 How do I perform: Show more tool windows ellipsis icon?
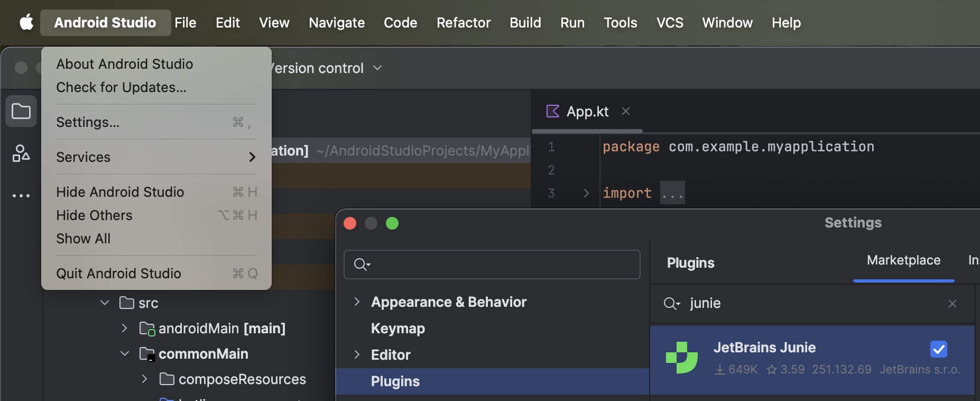tap(21, 196)
